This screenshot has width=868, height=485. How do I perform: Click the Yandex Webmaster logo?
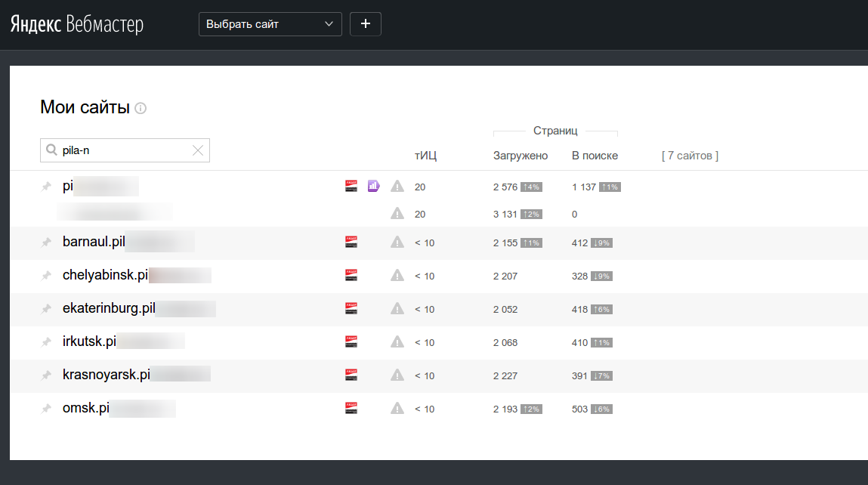coord(76,24)
